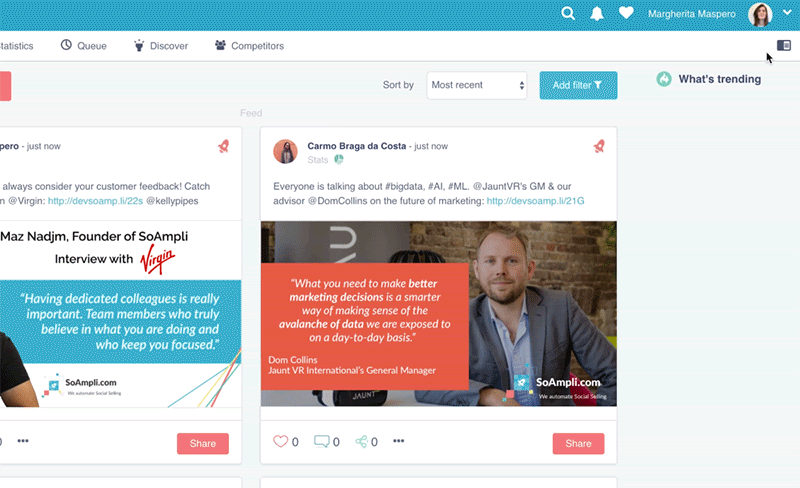Open the Discover tab
Viewport: 800px width, 488px height.
point(161,45)
